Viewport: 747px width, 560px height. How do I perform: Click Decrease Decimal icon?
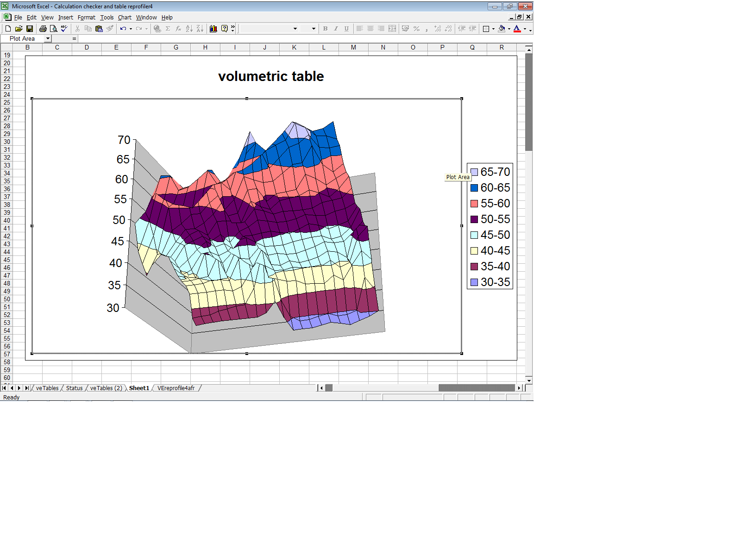[448, 29]
